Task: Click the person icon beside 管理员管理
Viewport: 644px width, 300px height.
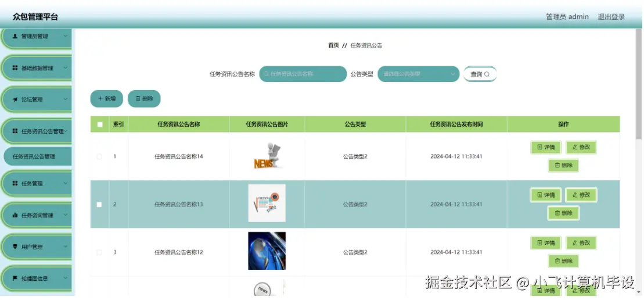Action: click(x=15, y=36)
